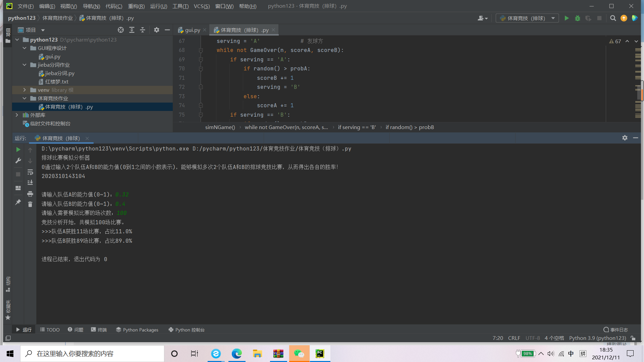Toggle scroll-to-end in Run console
The height and width of the screenshot is (362, 644).
pos(30,182)
